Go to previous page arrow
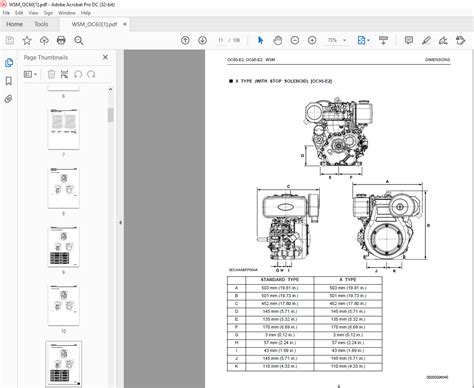This screenshot has height=388, width=474. click(185, 41)
